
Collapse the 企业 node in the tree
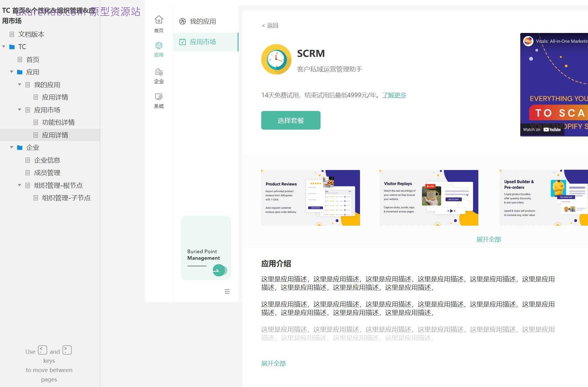12,147
